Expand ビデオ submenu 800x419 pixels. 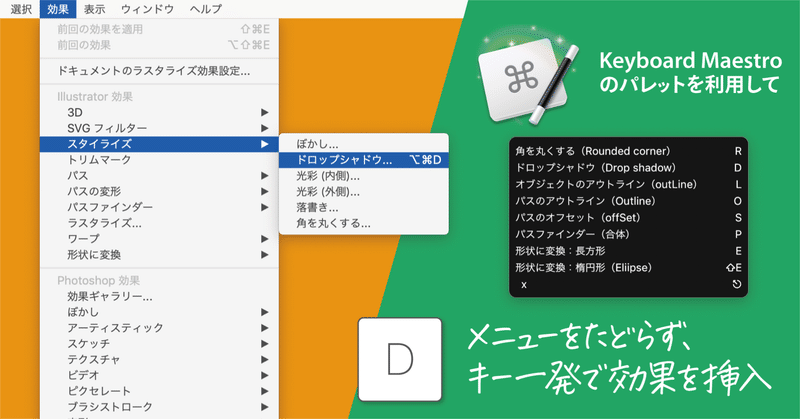point(159,376)
